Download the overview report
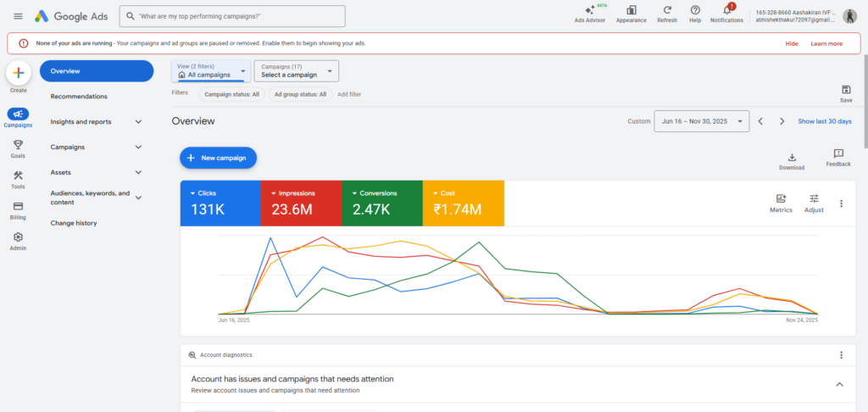This screenshot has width=868, height=412. [792, 159]
